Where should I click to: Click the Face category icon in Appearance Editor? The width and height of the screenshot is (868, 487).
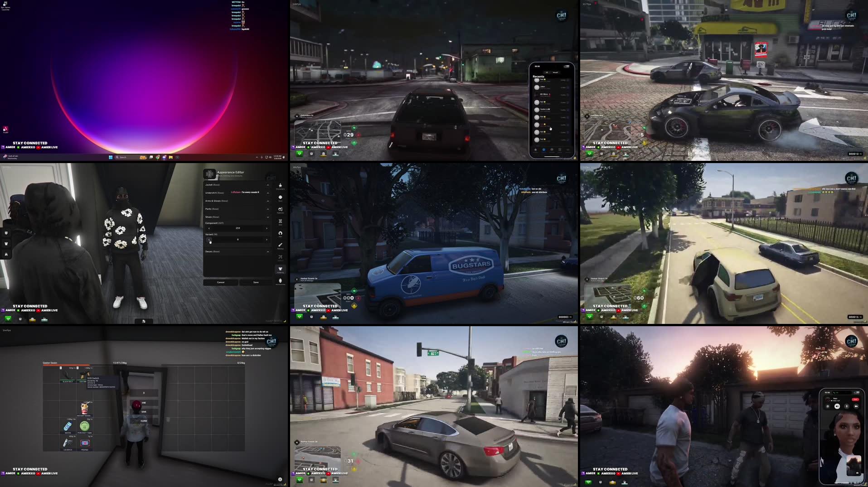(280, 197)
